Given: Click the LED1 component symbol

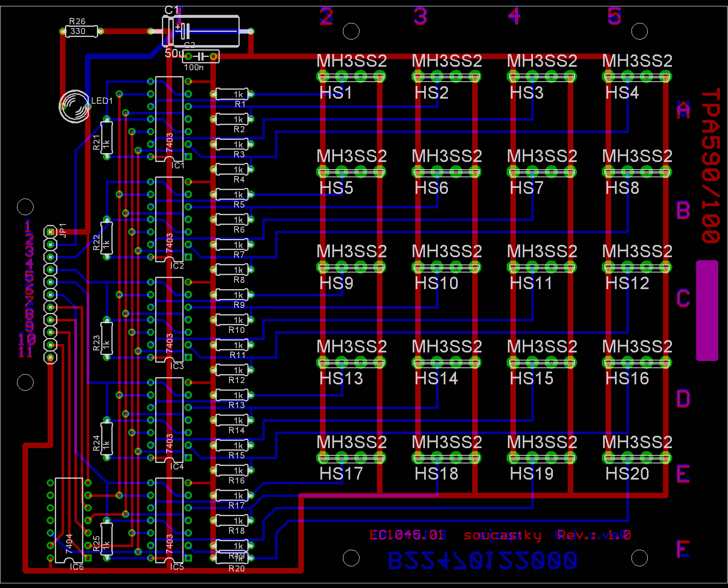Looking at the screenshot, I should 74,106.
